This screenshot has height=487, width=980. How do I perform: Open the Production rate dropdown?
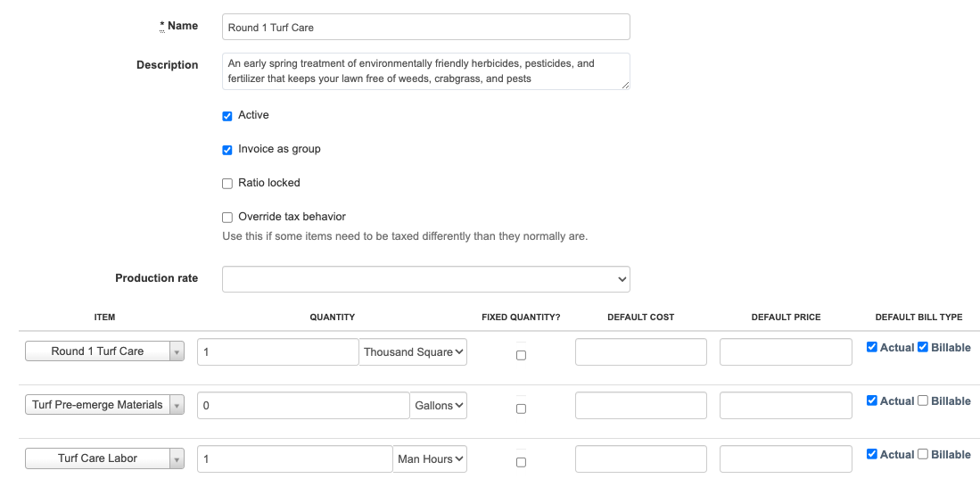tap(425, 279)
